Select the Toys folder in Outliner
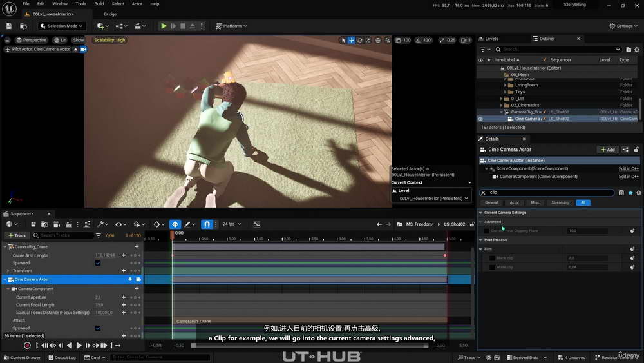644x363 pixels. [x=520, y=92]
